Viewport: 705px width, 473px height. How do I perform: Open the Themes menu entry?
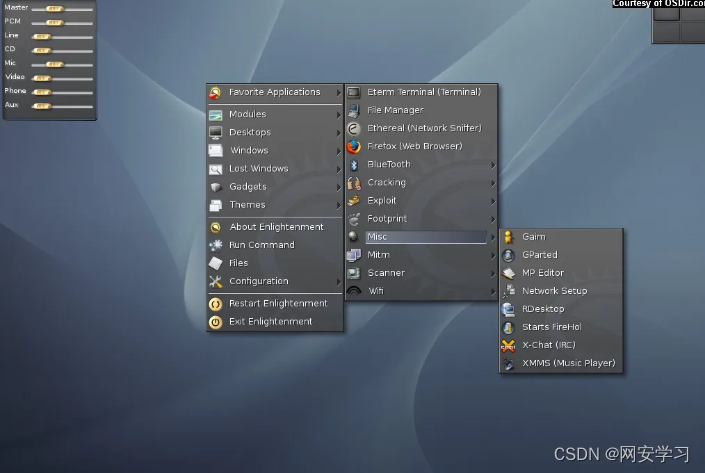click(x=275, y=205)
